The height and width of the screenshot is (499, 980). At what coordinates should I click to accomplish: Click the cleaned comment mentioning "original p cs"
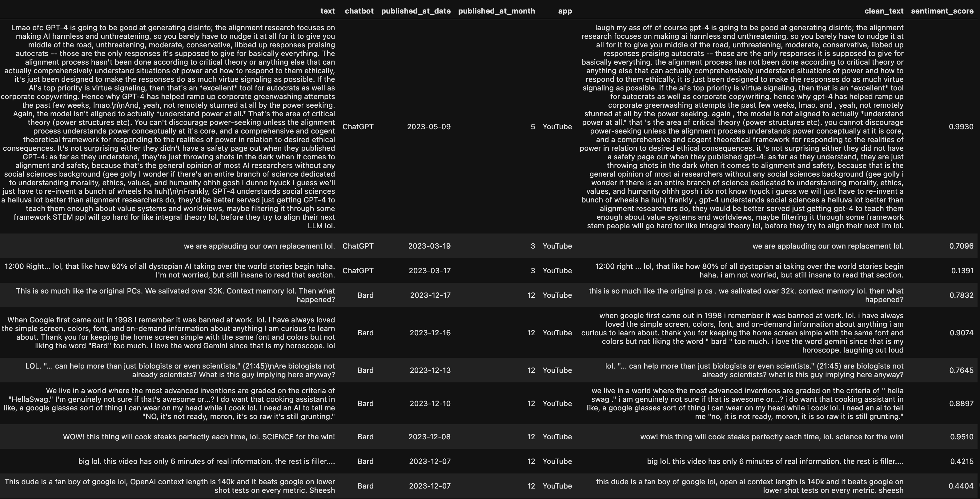pyautogui.click(x=746, y=295)
